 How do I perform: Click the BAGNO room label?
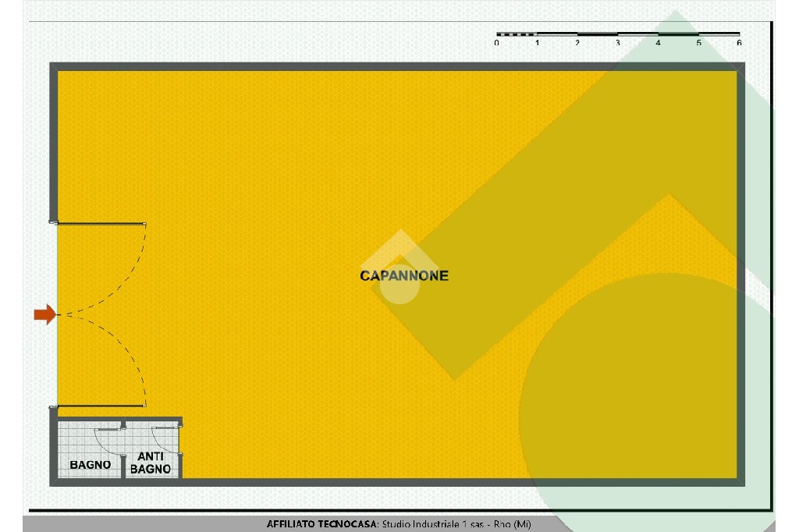(x=91, y=465)
